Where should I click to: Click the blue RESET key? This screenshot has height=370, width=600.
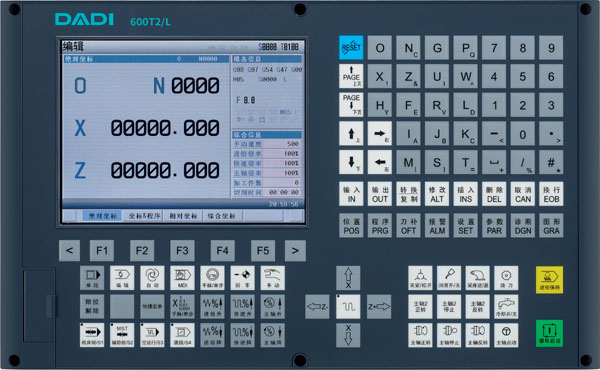click(x=351, y=47)
